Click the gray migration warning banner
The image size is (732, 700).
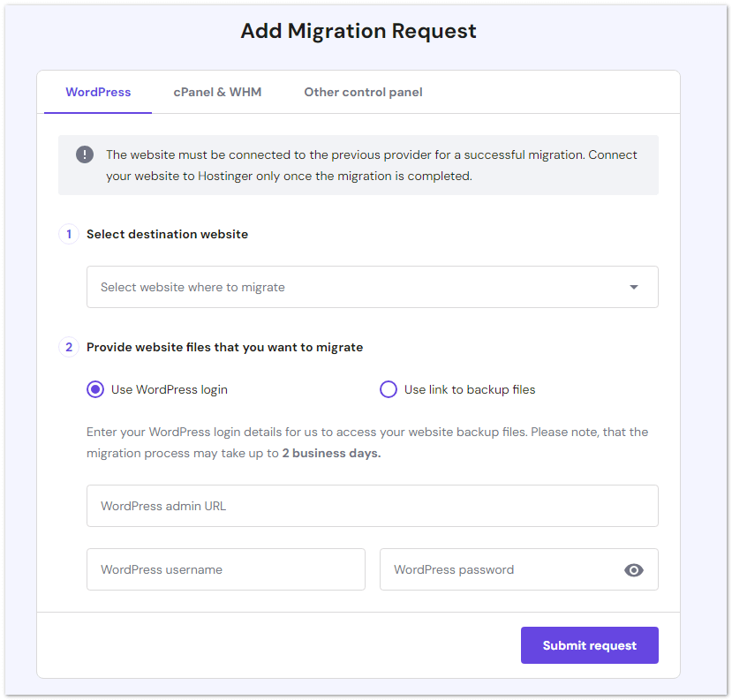pos(372,163)
